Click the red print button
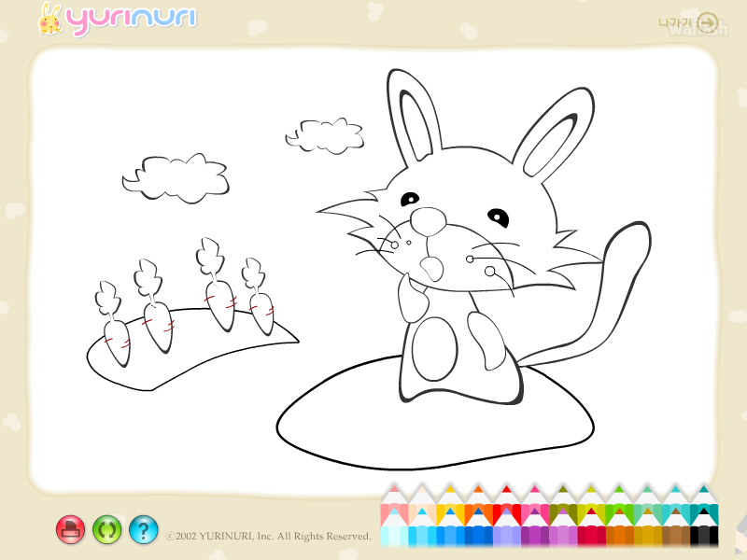This screenshot has height=560, width=747. coord(71,529)
